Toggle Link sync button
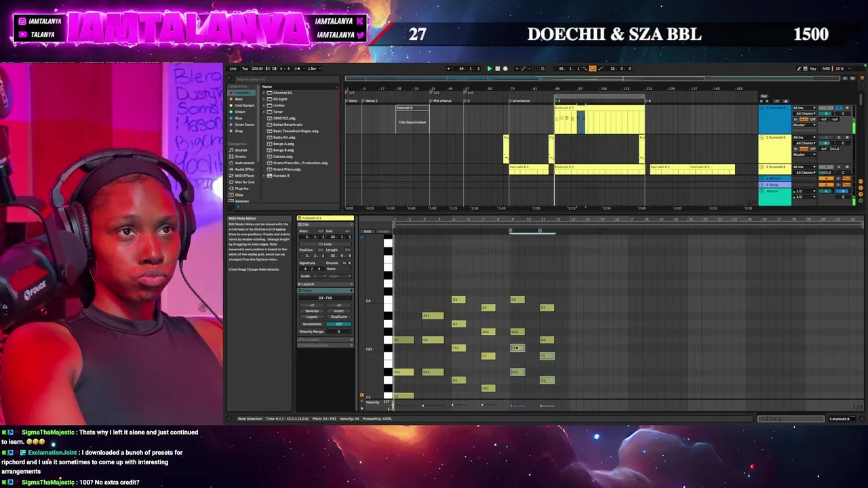This screenshot has width=868, height=488. click(233, 68)
